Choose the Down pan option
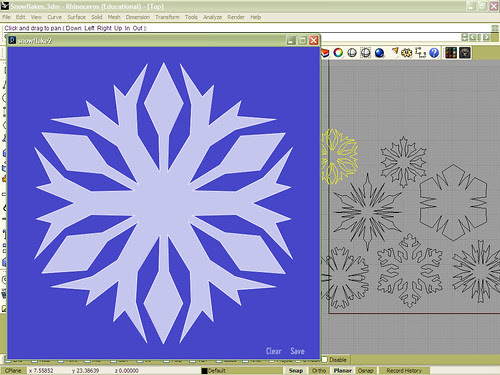This screenshot has width=500, height=375. (73, 28)
